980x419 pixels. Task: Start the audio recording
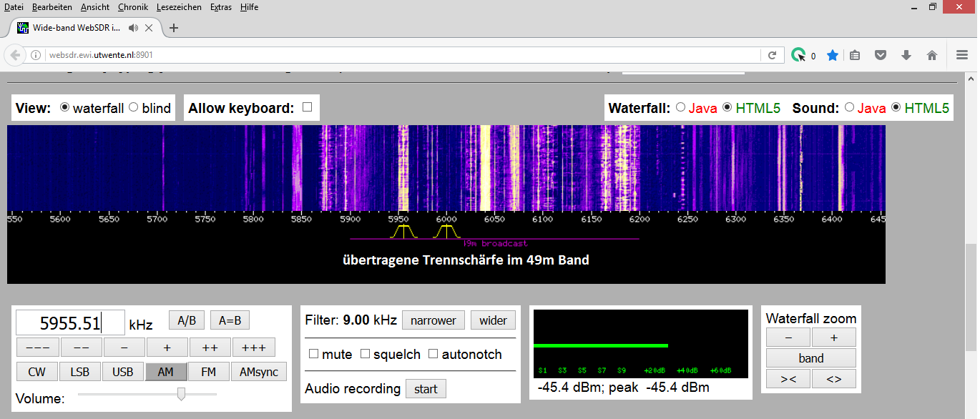(426, 389)
